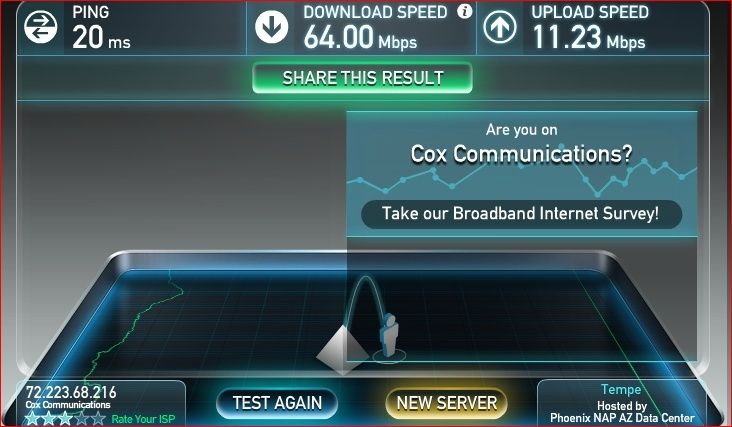Click the upload speed up-arrow icon
This screenshot has width=732, height=427.
[x=500, y=27]
